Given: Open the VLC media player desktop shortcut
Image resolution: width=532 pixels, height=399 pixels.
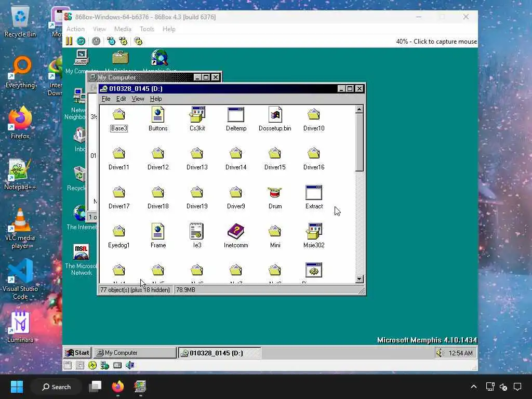Looking at the screenshot, I should 20,229.
